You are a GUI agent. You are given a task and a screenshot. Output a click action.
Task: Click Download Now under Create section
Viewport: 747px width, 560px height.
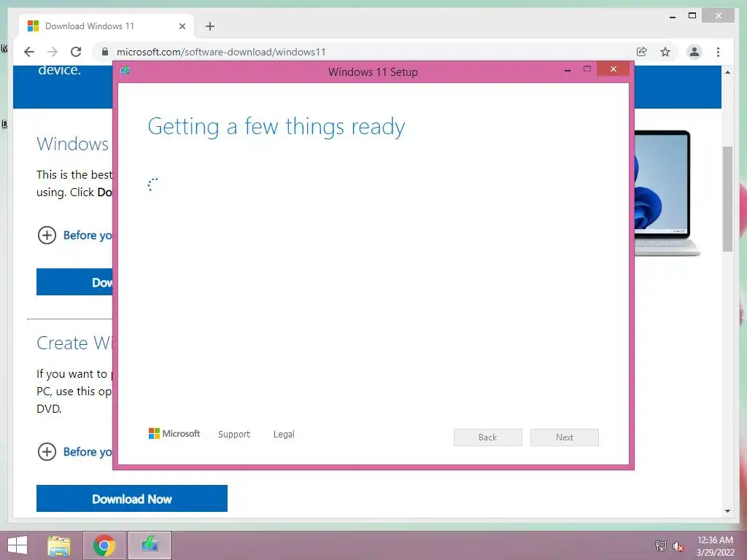click(132, 499)
